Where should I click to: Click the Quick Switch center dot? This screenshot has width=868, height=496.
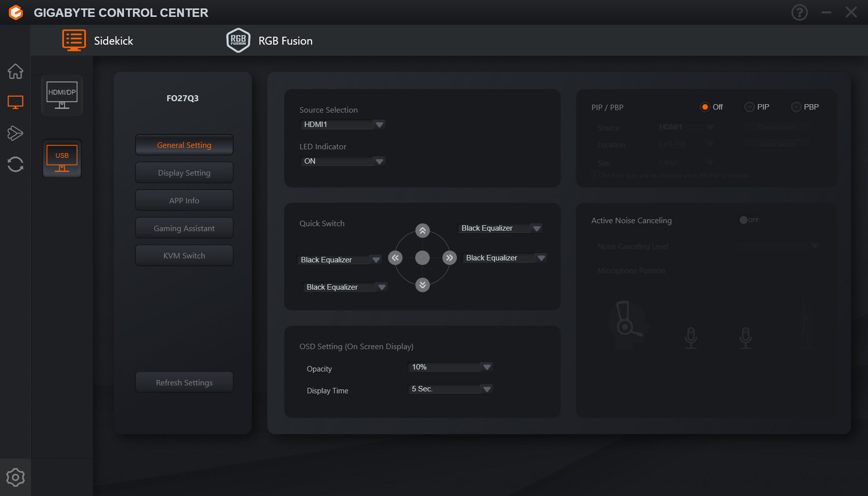(x=423, y=258)
